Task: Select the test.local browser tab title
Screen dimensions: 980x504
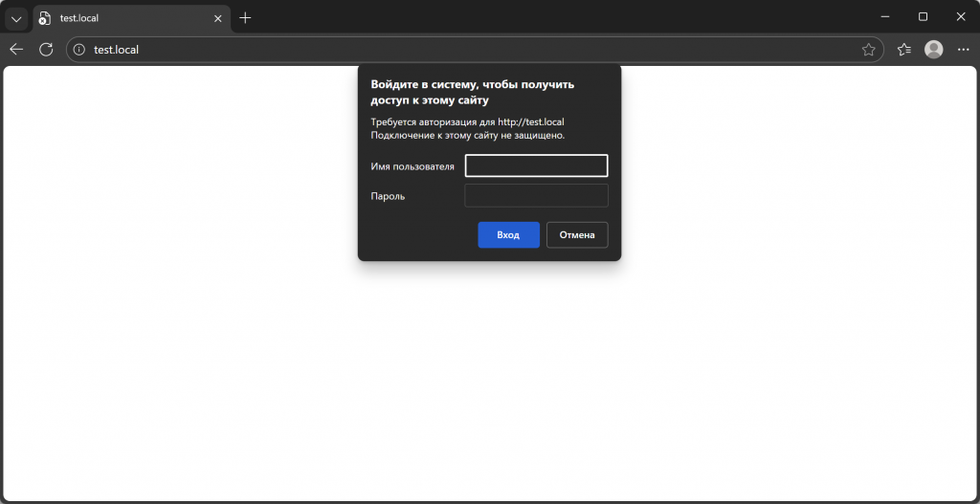Action: 79,18
